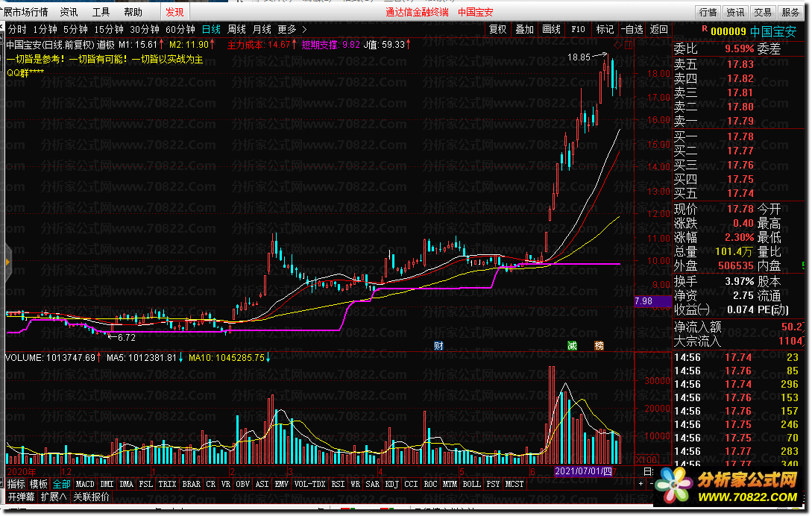Switch indicator to TRIX

tap(167, 484)
